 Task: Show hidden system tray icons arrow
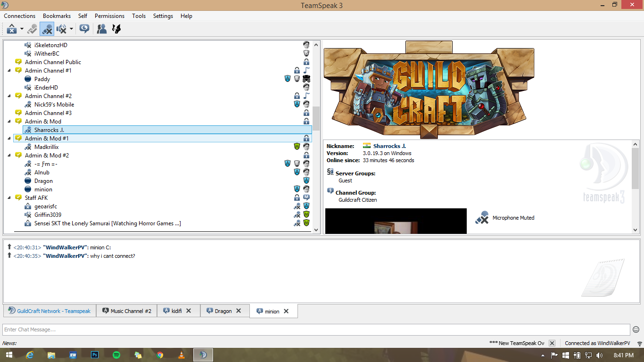click(543, 355)
